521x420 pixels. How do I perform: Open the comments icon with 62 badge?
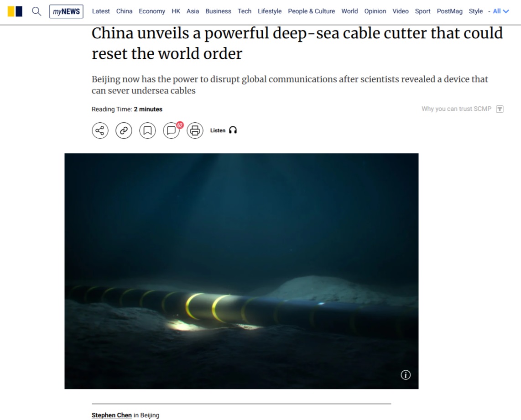(172, 130)
